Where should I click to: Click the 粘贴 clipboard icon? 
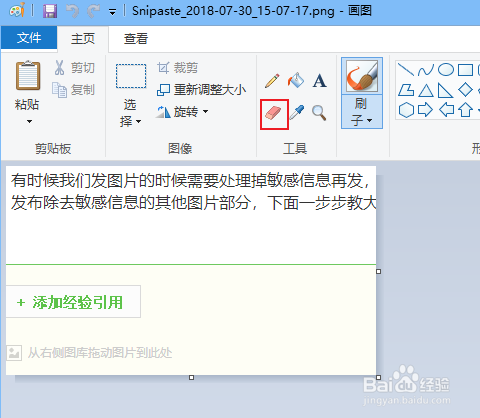(28, 76)
